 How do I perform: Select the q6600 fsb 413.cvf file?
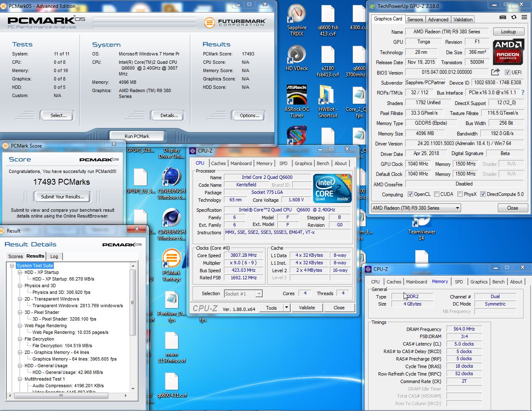pos(328,20)
